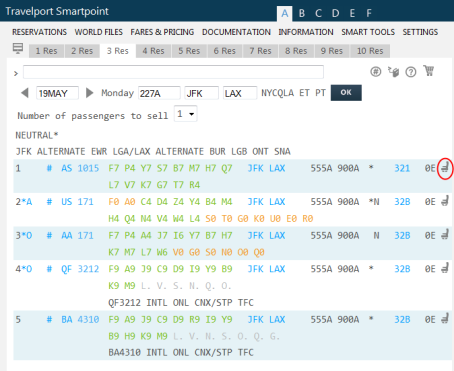Viewport: 454px width, 371px height.
Task: Click the window layout icon beside 1 Res
Action: (18, 48)
